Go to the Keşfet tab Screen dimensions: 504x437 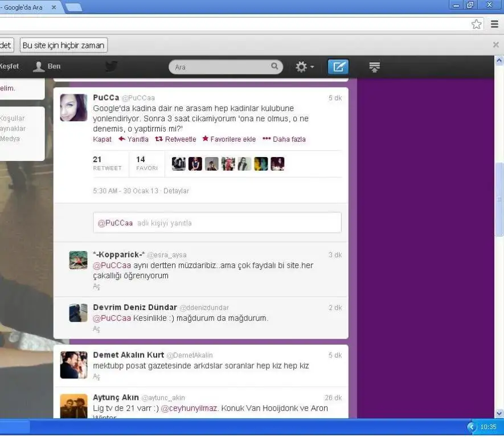click(x=9, y=66)
